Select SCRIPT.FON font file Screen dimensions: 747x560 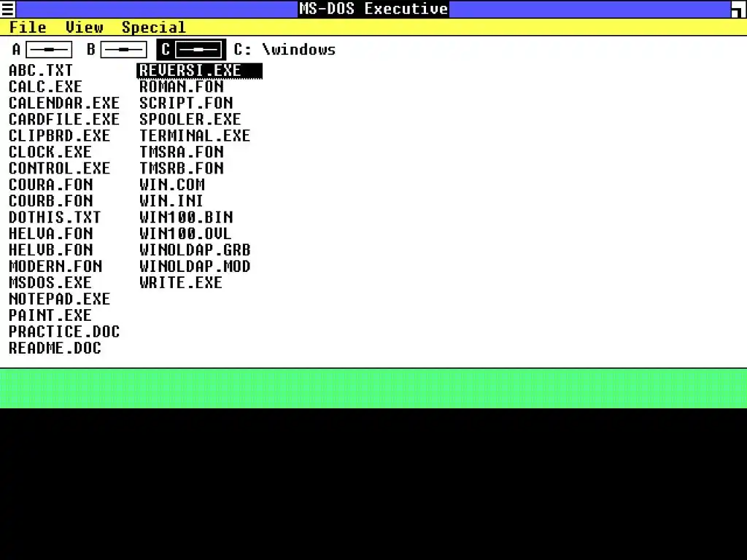[186, 103]
